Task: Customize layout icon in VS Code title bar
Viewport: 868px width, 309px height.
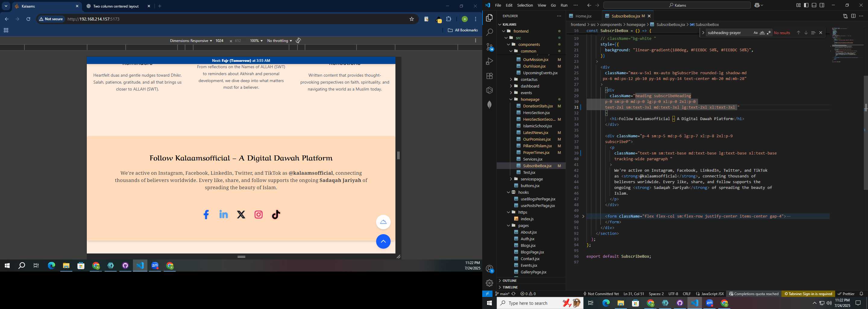Action: (798, 5)
